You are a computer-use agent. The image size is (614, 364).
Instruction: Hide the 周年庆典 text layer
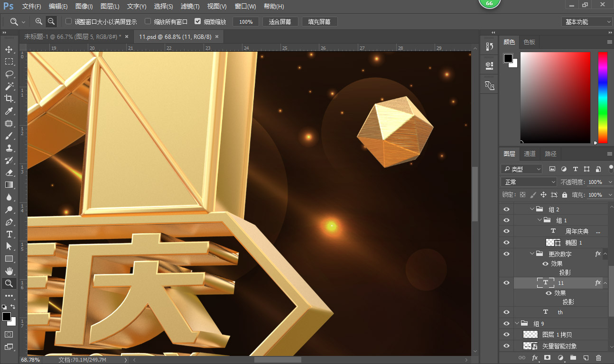[506, 231]
